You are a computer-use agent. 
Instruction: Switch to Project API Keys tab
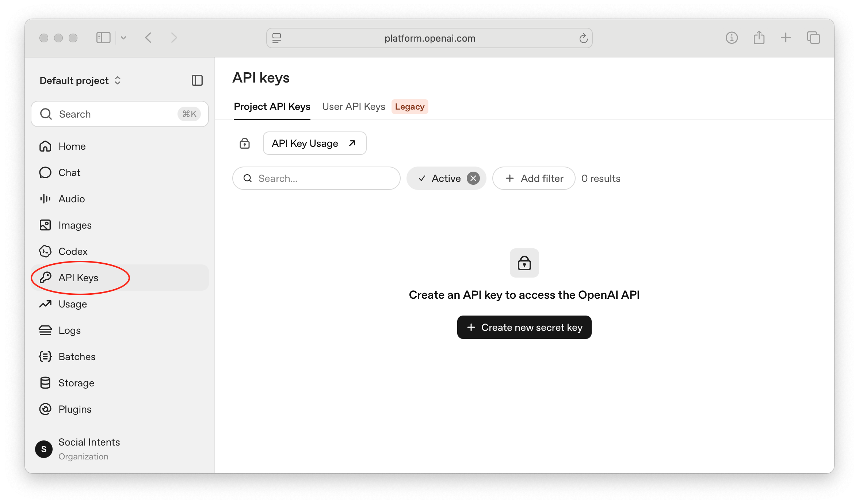[x=272, y=107]
